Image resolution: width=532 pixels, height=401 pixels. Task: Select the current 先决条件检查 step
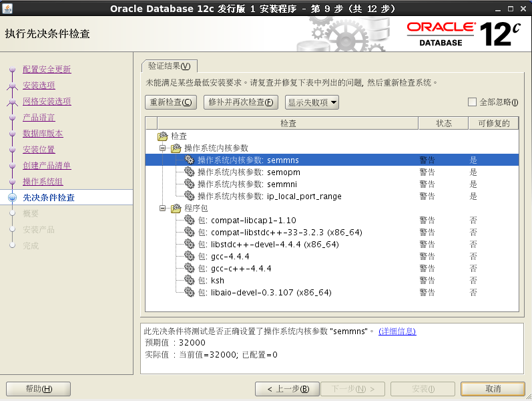point(49,197)
